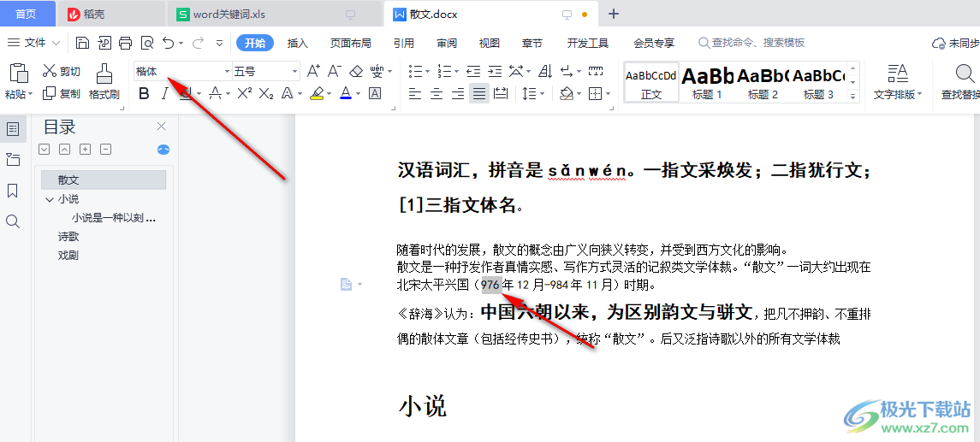Apply the 正文 style
980x442 pixels.
click(x=651, y=82)
